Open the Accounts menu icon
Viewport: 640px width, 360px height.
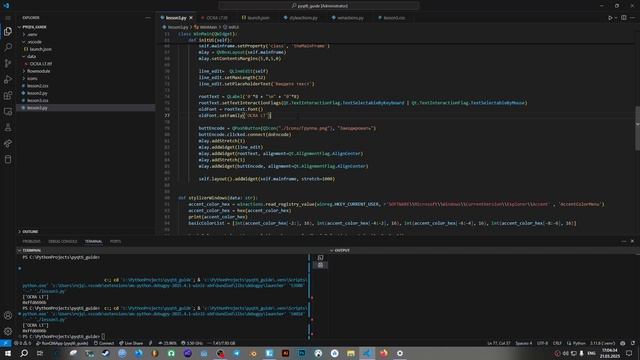(8, 315)
